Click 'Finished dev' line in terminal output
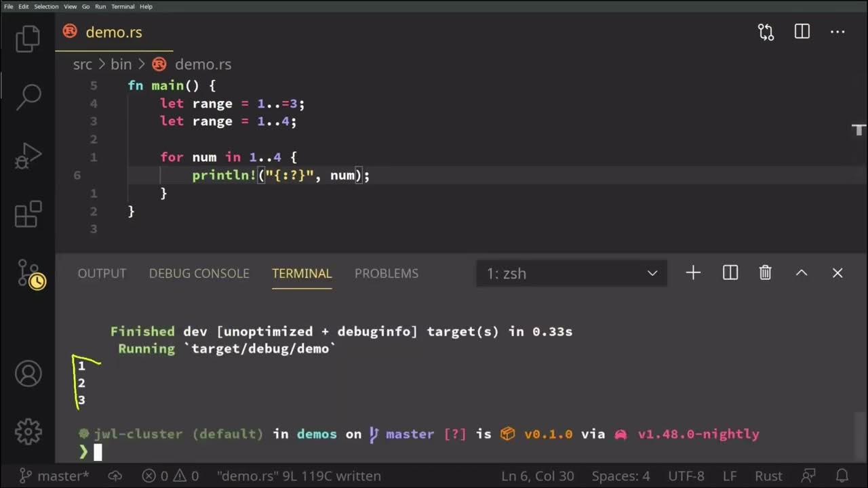This screenshot has height=488, width=868. [x=341, y=331]
